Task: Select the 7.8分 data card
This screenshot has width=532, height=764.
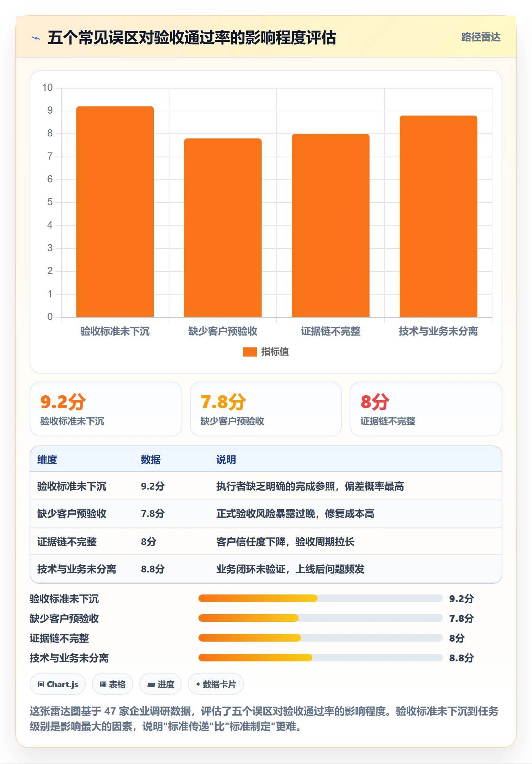Action: [266, 409]
